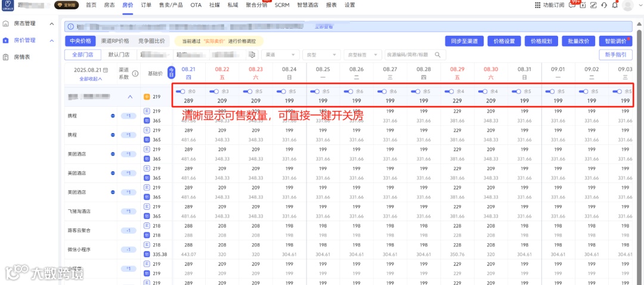Viewport: 644px width, 285px height.
Task: Open the headset customer service icon
Action: [603, 5]
